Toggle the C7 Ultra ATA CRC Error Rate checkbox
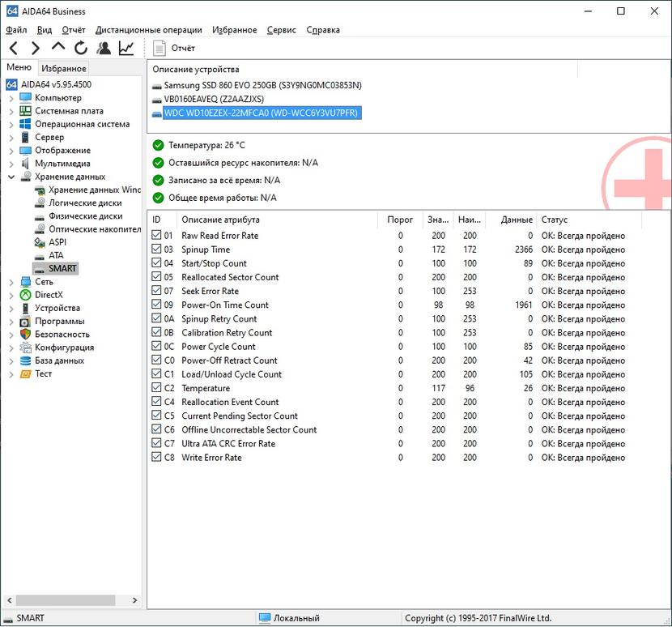The height and width of the screenshot is (627, 672). pos(156,443)
